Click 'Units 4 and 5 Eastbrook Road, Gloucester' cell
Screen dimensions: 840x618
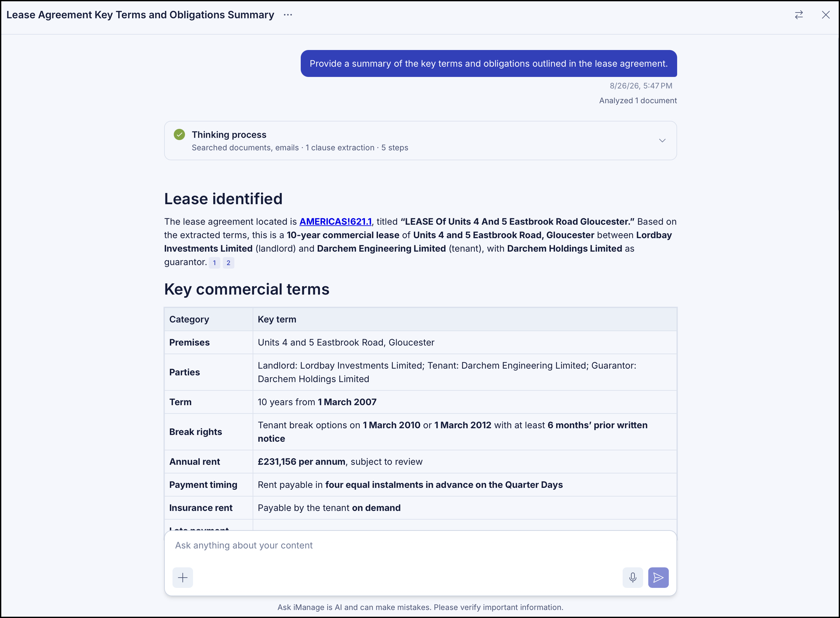[464, 342]
